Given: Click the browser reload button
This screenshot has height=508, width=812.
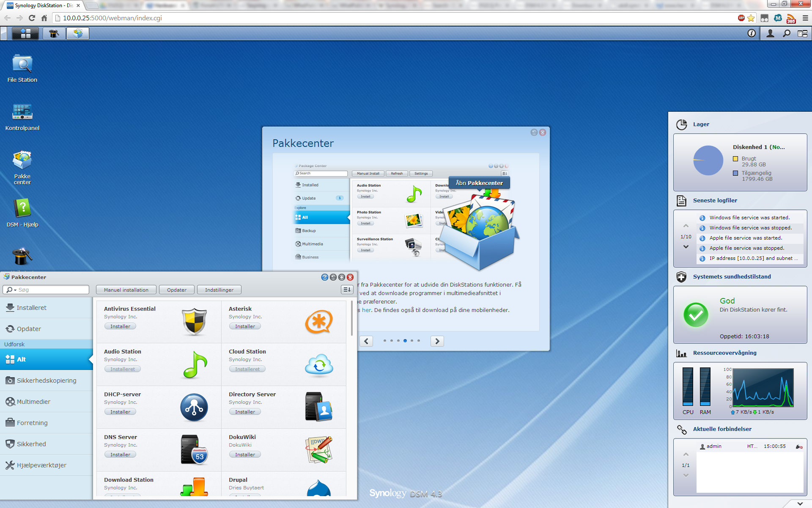Looking at the screenshot, I should tap(32, 18).
